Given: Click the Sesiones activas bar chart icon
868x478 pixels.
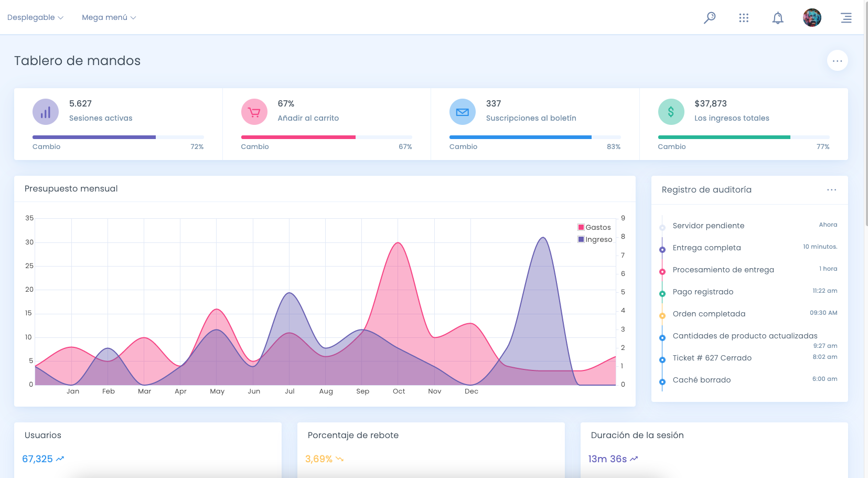Looking at the screenshot, I should pos(46,112).
